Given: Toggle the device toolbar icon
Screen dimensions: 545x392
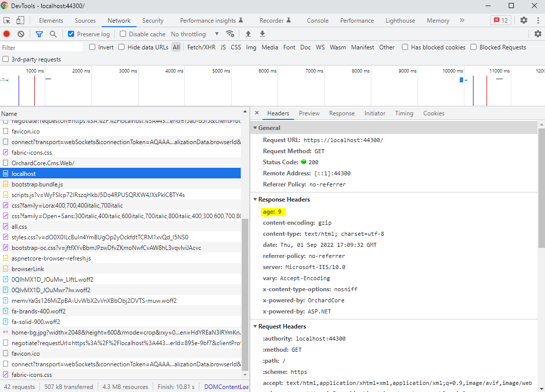Looking at the screenshot, I should 20,20.
